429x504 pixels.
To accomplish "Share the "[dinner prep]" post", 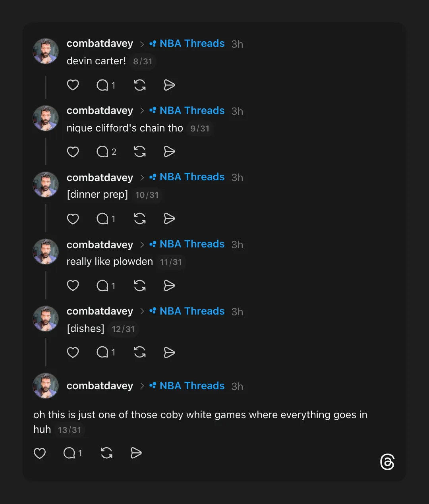I will (x=170, y=219).
